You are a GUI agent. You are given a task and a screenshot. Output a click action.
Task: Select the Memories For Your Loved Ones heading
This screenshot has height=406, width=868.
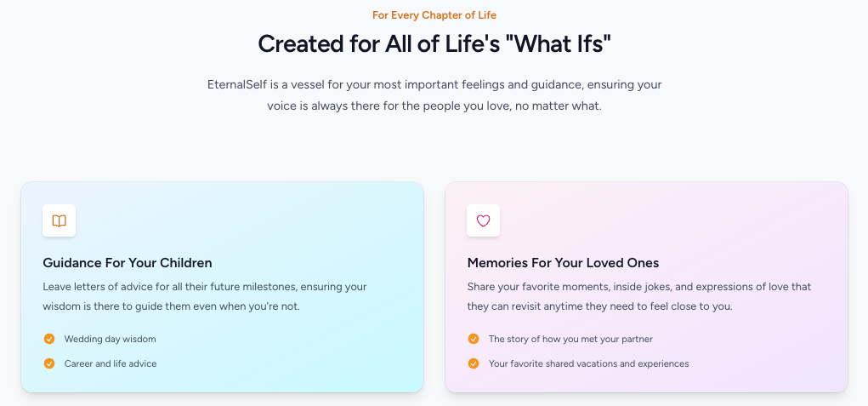[x=563, y=262]
